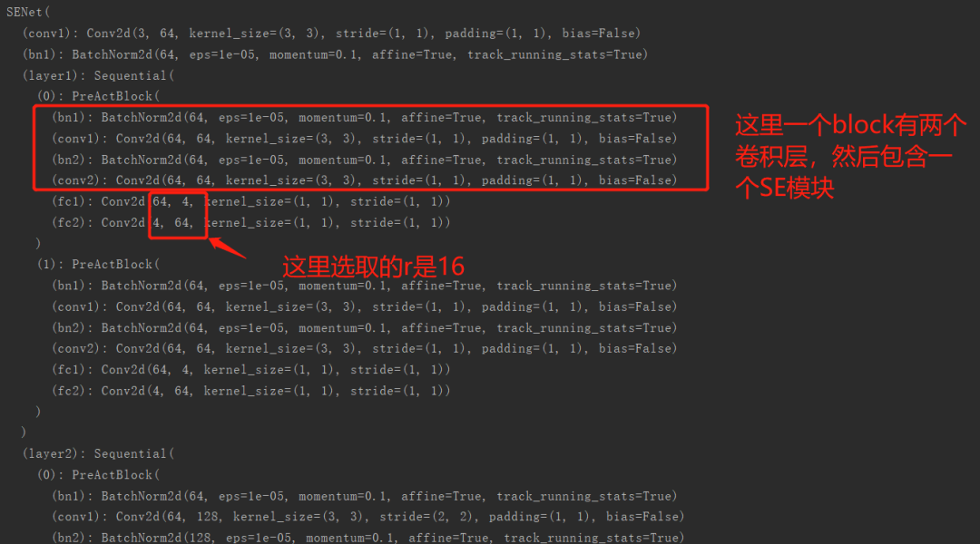Select the top-level (conv1) Conv2d(3, 64 line
The height and width of the screenshot is (544, 980).
click(x=331, y=34)
